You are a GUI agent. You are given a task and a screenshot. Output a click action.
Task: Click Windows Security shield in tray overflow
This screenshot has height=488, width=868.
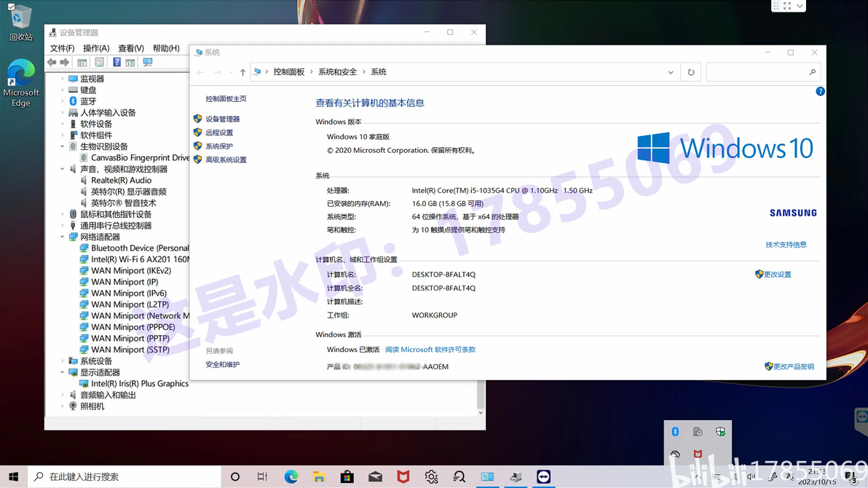[x=720, y=431]
